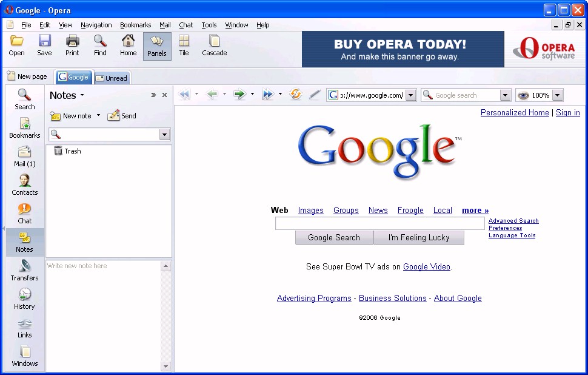Click the Write new note here box

104,316
